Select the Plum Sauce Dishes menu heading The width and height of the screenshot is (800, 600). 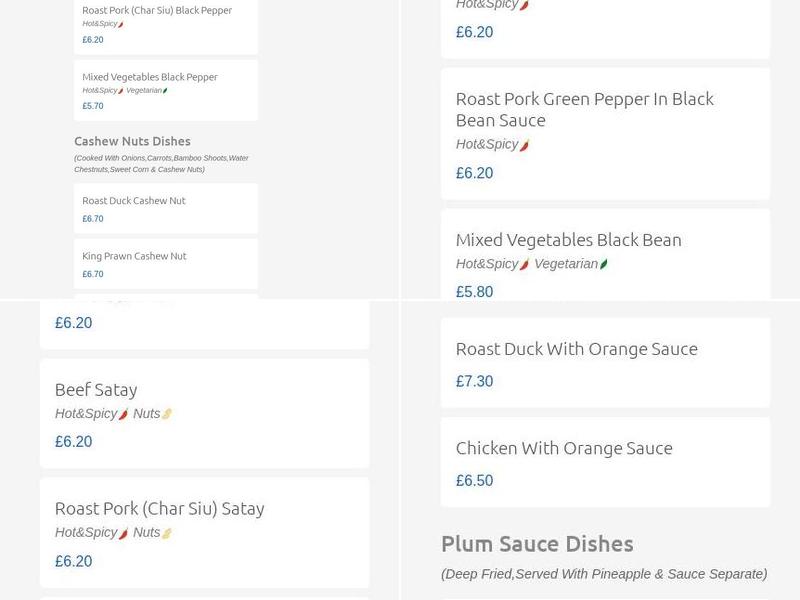click(537, 544)
